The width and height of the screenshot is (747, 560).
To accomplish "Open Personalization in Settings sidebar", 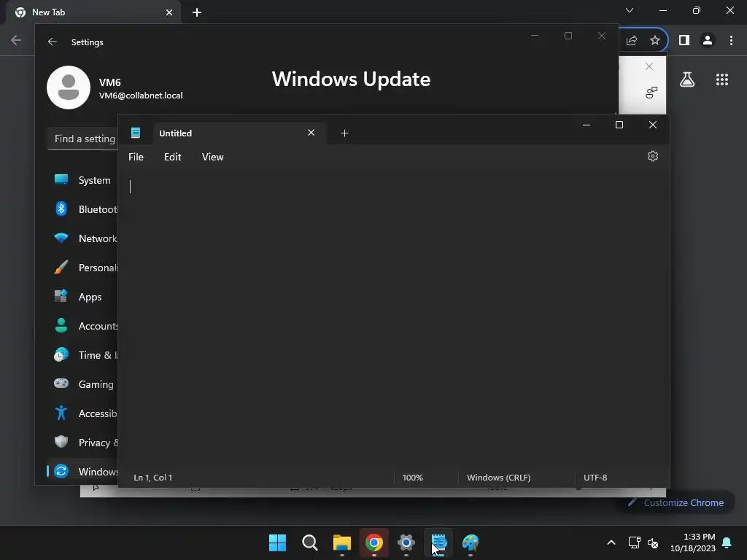I will pyautogui.click(x=82, y=268).
